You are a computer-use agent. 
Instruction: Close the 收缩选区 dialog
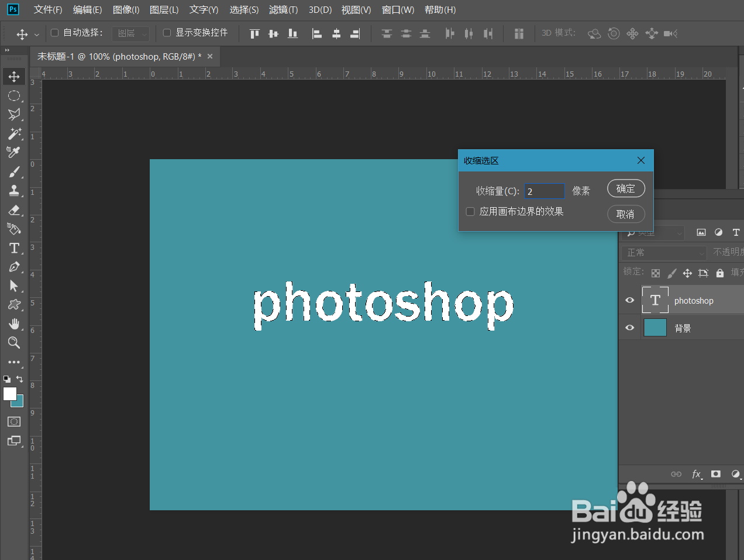(x=641, y=160)
